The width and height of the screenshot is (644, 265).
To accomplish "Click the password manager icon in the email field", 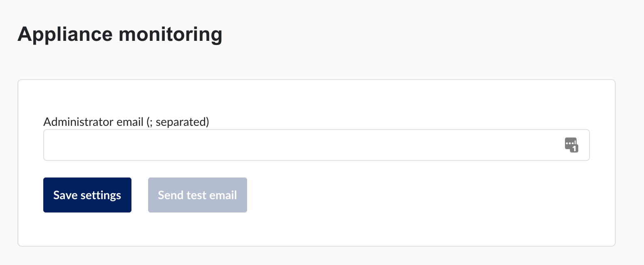I will coord(571,145).
